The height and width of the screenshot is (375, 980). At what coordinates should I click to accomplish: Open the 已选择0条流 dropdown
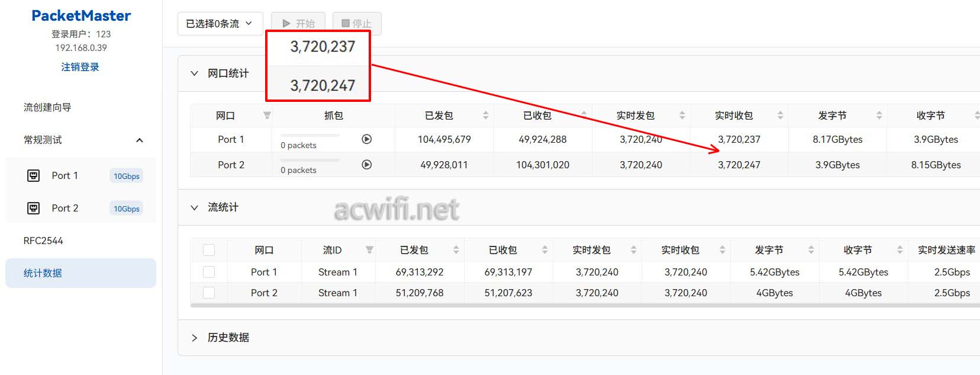[220, 24]
